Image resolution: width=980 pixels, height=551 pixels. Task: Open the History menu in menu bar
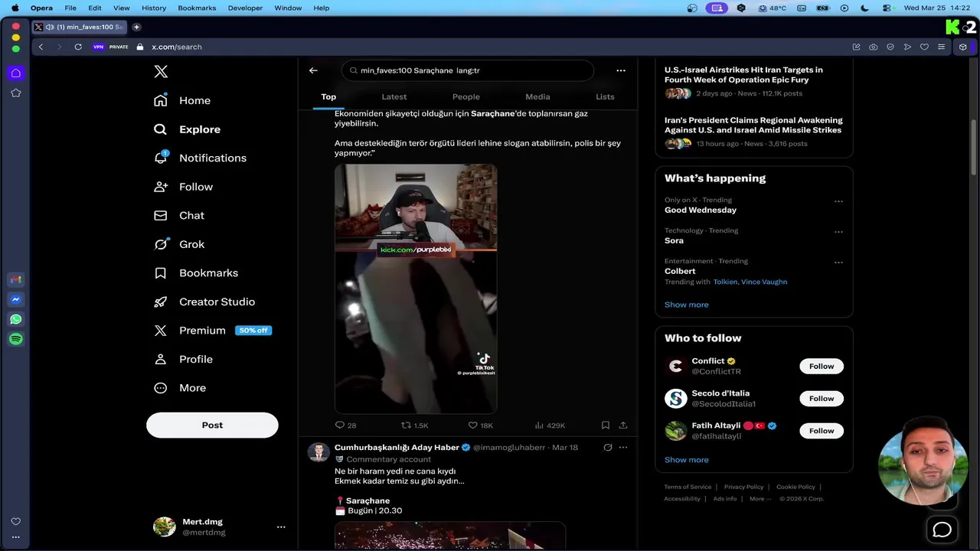154,8
